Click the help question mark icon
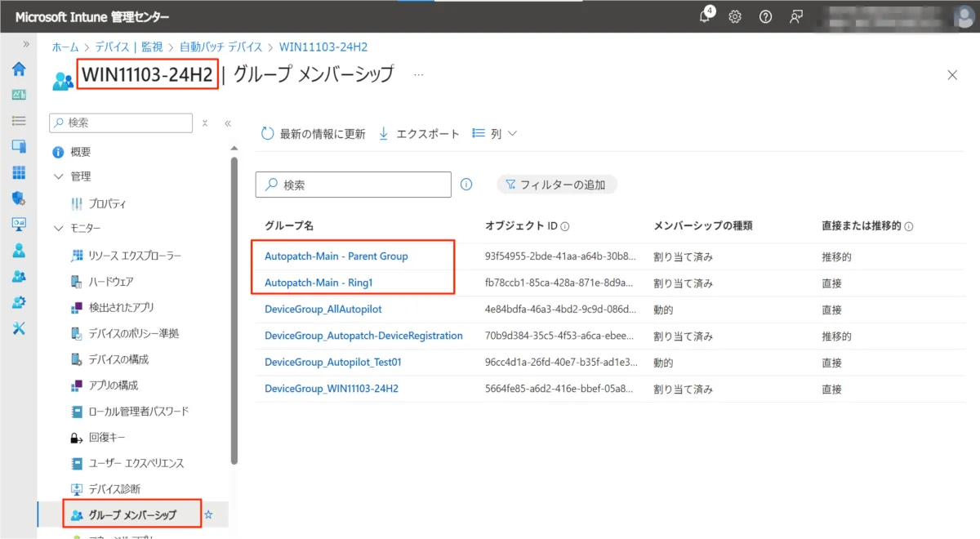 coord(765,16)
